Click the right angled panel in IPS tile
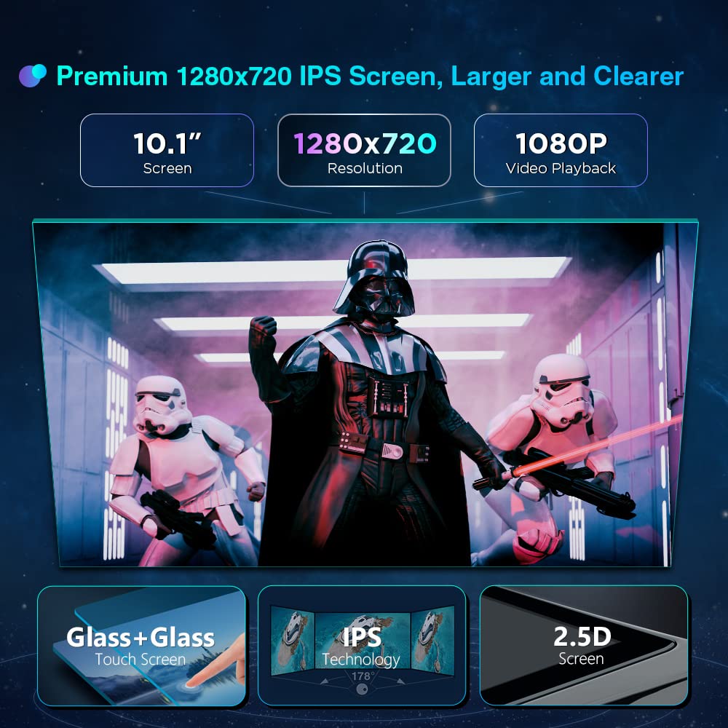Screen dimensions: 728x728 click(x=432, y=641)
